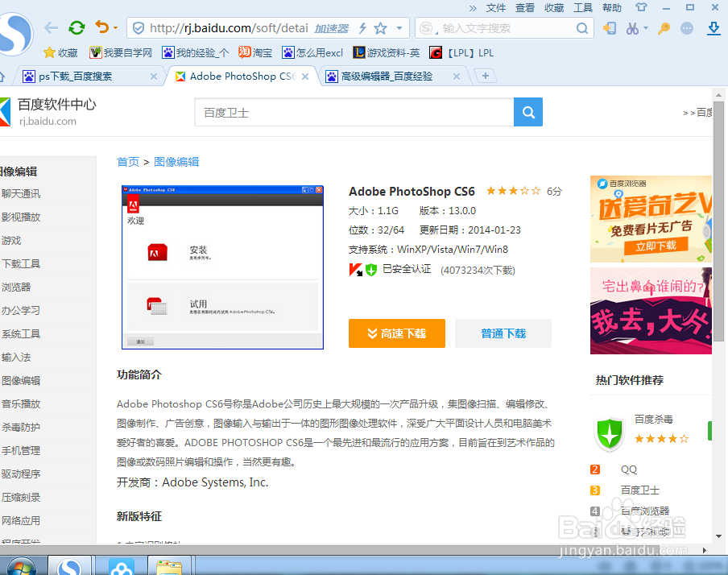
Task: Click the shirt skin icon
Action: click(x=641, y=7)
